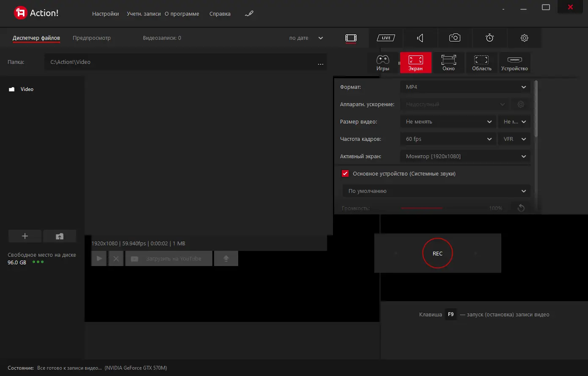
Task: Click the import folder button next to plus
Action: 60,236
